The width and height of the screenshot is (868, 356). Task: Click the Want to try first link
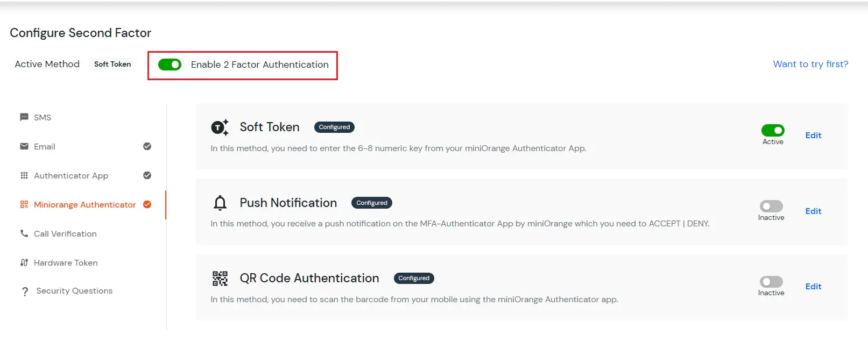pos(810,64)
